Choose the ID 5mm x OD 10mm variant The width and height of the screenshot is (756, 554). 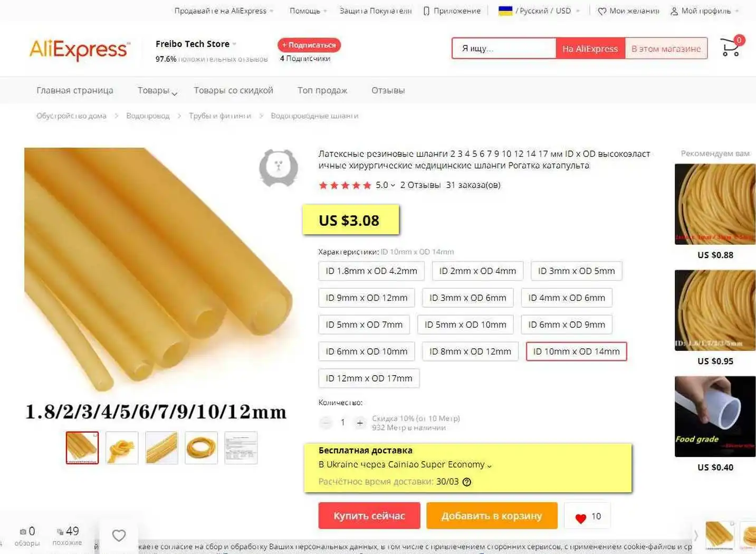click(465, 324)
